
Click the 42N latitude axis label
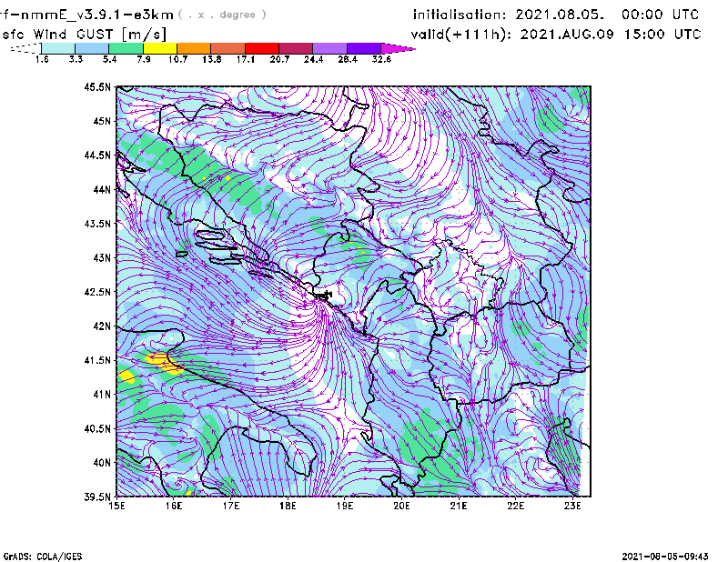[102, 326]
